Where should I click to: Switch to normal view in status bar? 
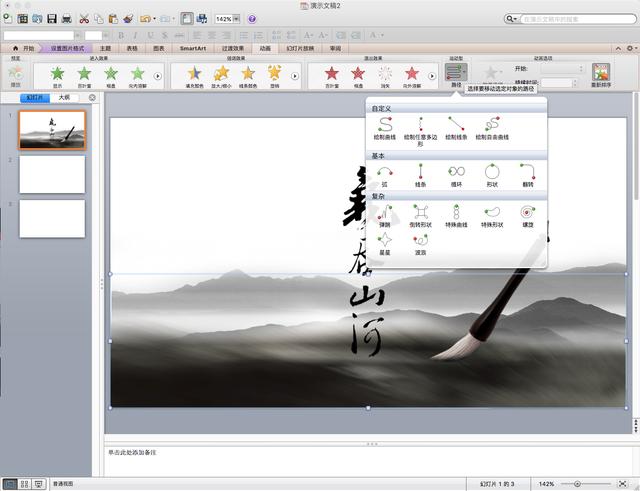[x=10, y=484]
